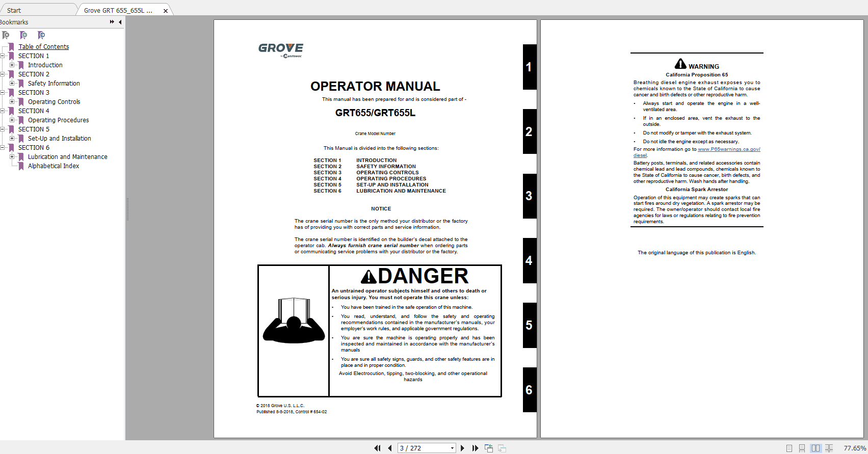The height and width of the screenshot is (454, 868).
Task: Expand the Safety Information bookmark
Action: coord(12,84)
